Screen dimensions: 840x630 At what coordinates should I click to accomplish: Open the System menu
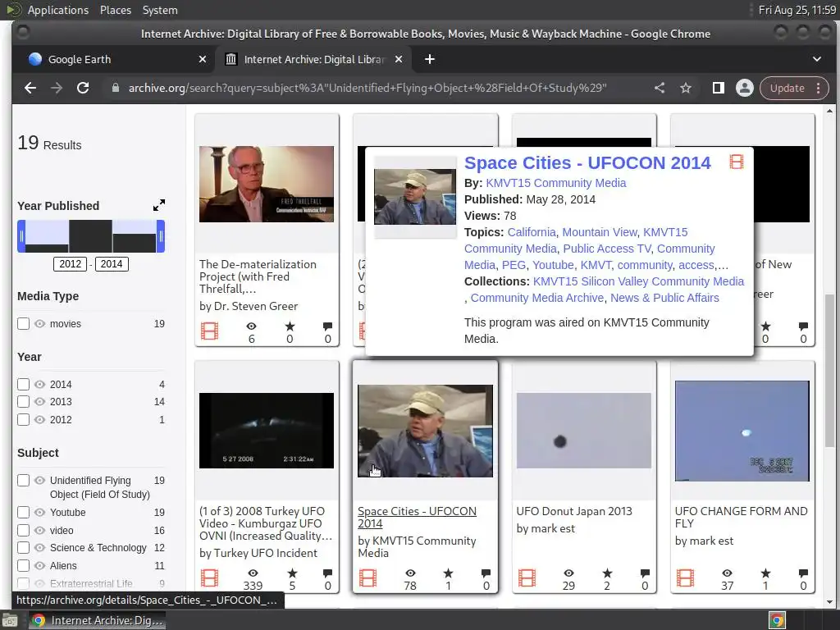coord(160,10)
